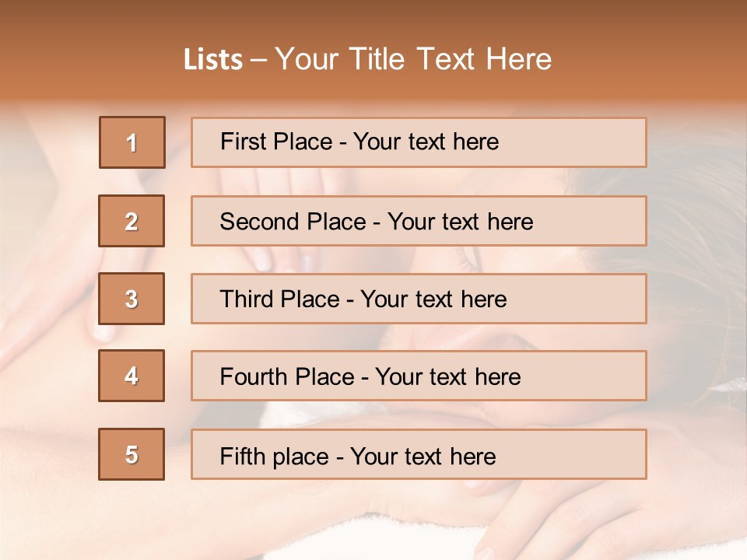Click the words 'Second Place' in list
The image size is (747, 560).
click(293, 222)
